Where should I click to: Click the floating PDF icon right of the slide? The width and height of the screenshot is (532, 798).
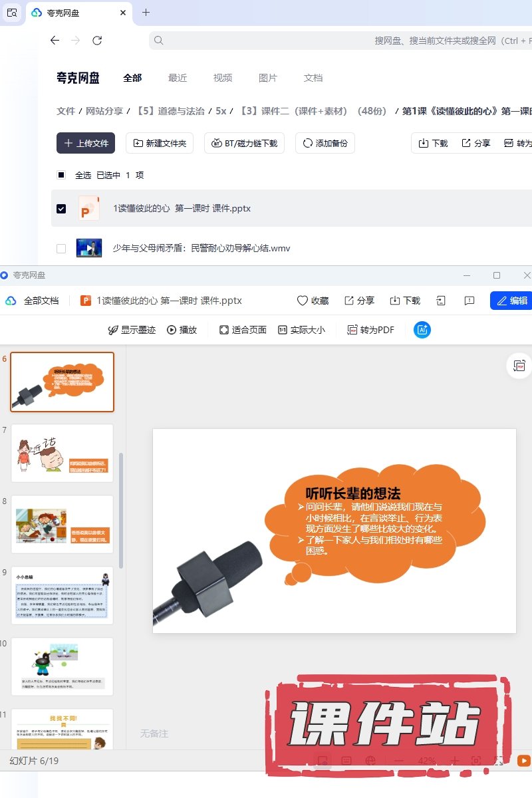pyautogui.click(x=519, y=366)
